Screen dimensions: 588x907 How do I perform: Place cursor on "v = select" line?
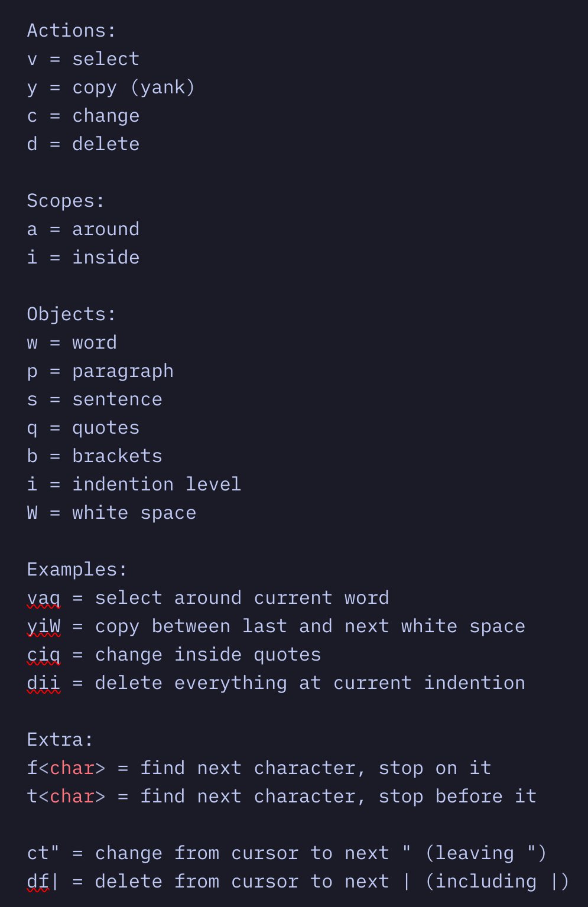[83, 59]
